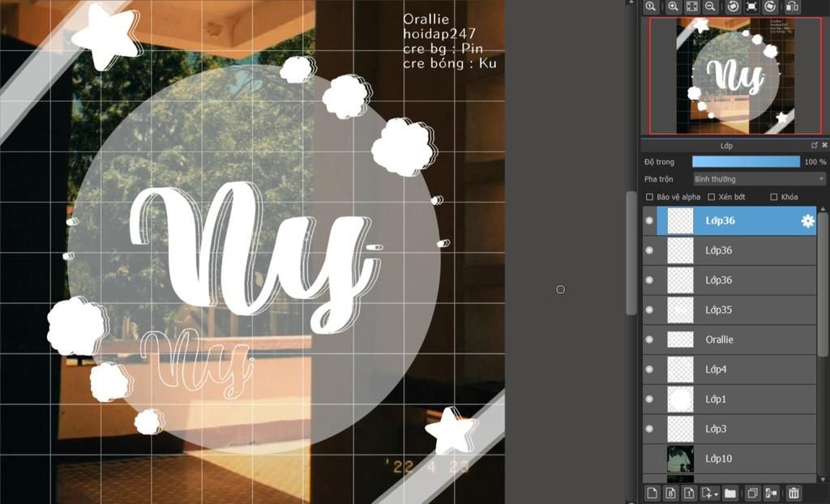830x504 pixels.
Task: Open Pha trộn blend mode dropdown
Action: [x=759, y=179]
